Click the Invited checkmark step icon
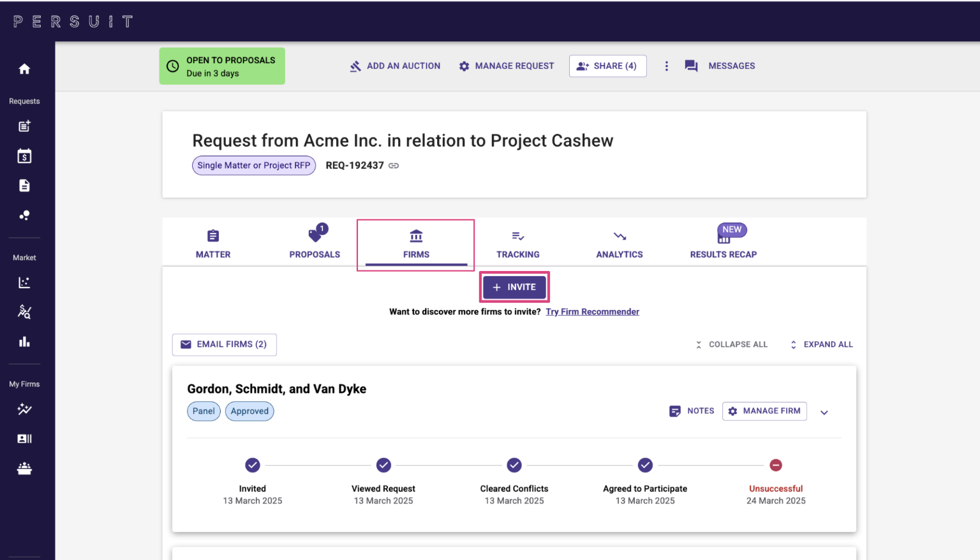The height and width of the screenshot is (560, 980). 253,465
